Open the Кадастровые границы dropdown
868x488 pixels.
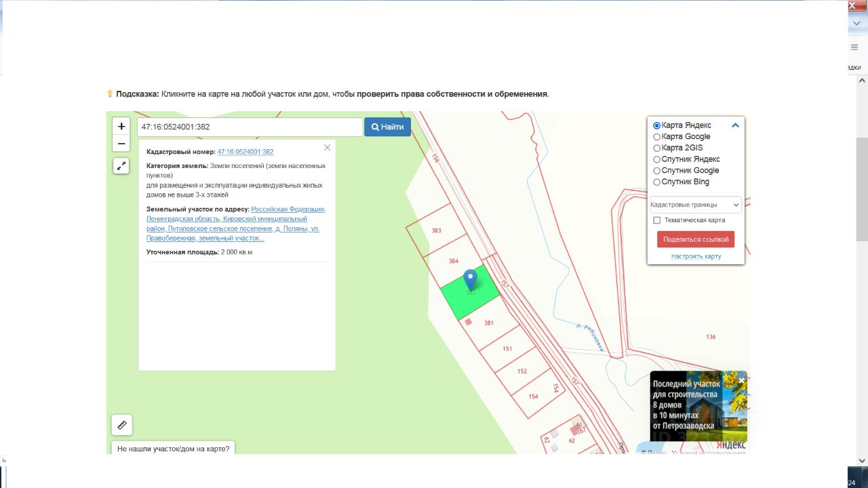click(696, 205)
